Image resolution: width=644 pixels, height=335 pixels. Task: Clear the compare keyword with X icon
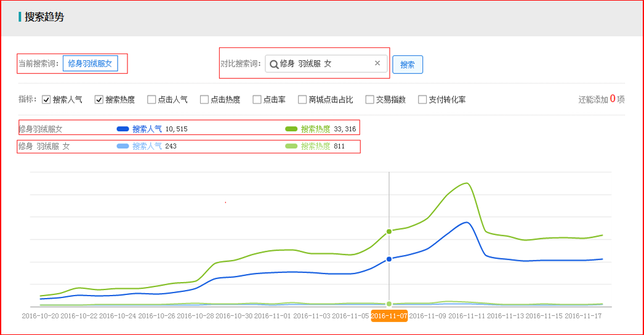(x=377, y=63)
